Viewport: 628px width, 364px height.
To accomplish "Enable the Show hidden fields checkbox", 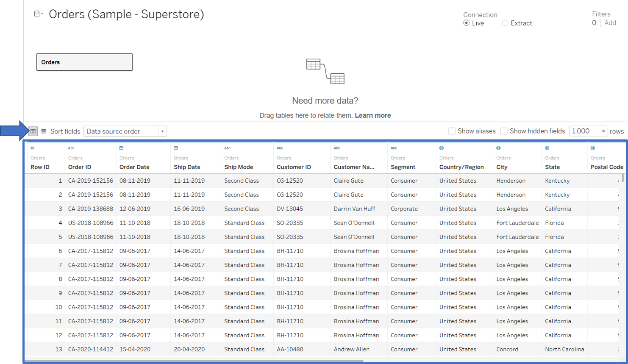I will pyautogui.click(x=504, y=131).
